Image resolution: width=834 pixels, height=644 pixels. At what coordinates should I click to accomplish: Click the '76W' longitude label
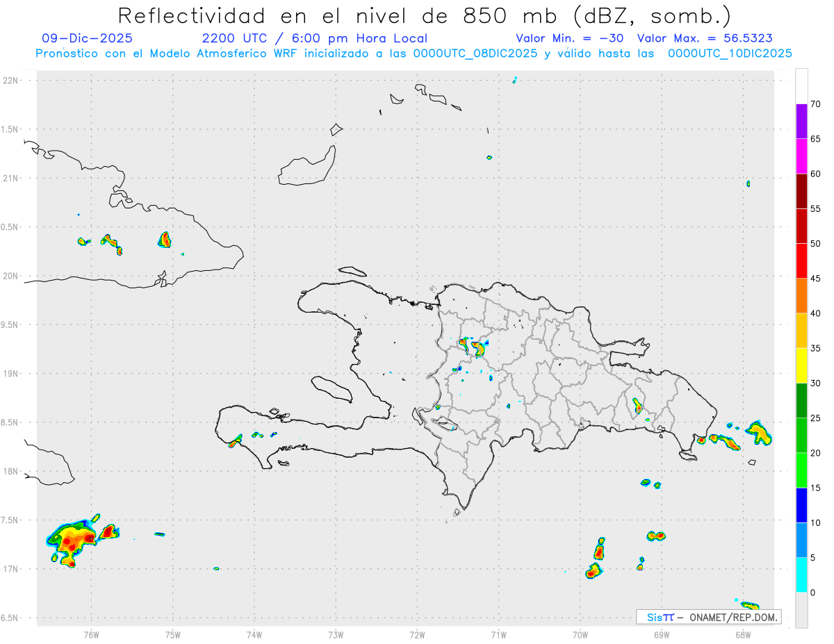click(x=91, y=634)
